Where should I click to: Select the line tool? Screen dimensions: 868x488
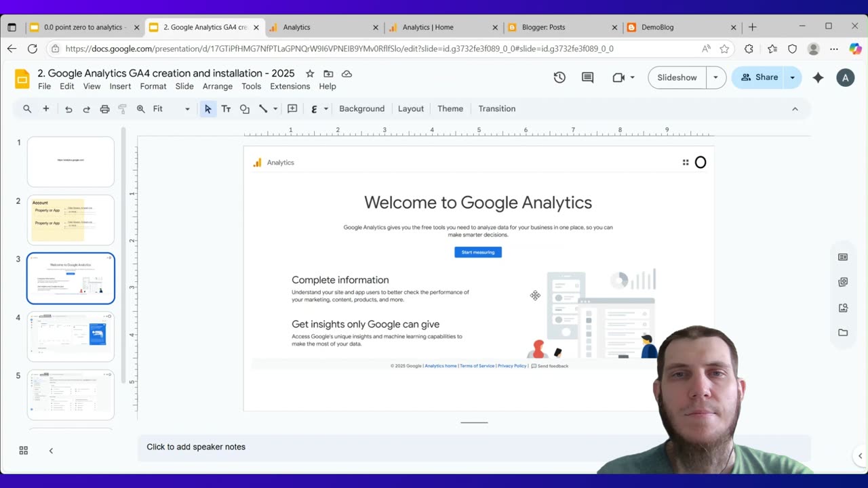[x=263, y=108]
